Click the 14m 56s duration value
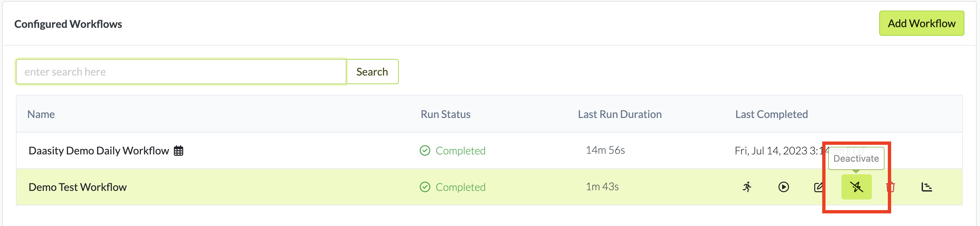This screenshot has height=226, width=980. click(605, 150)
